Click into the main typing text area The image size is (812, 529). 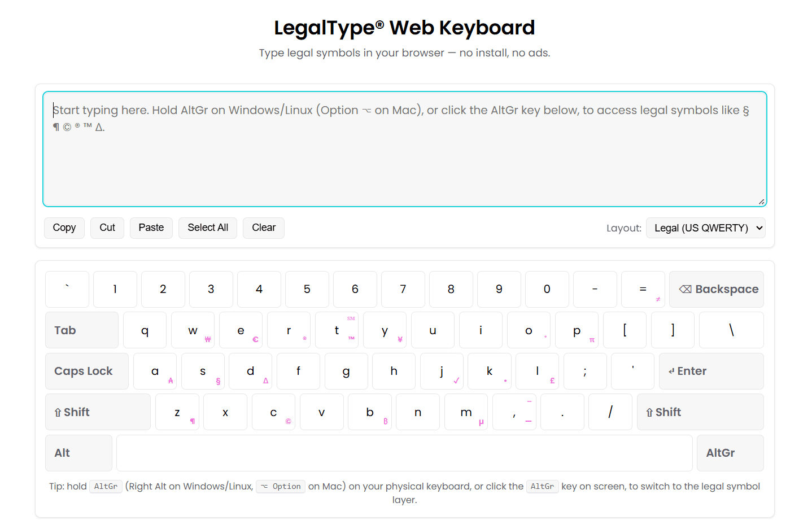coord(404,149)
